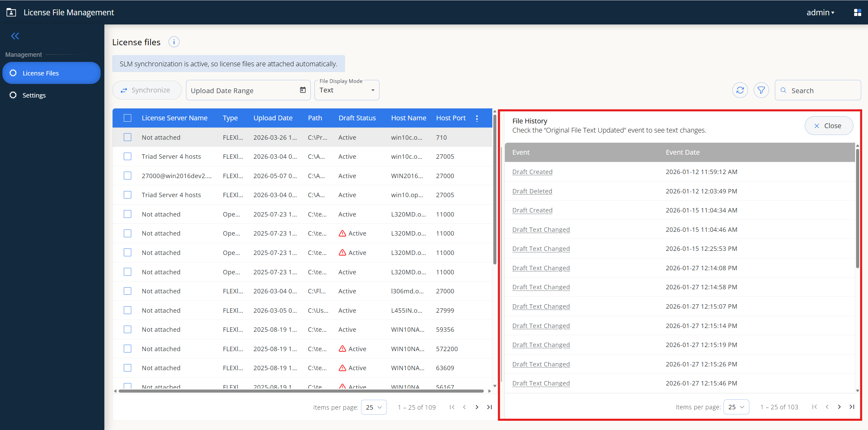868x430 pixels.
Task: Click the Search input field
Action: [x=818, y=90]
